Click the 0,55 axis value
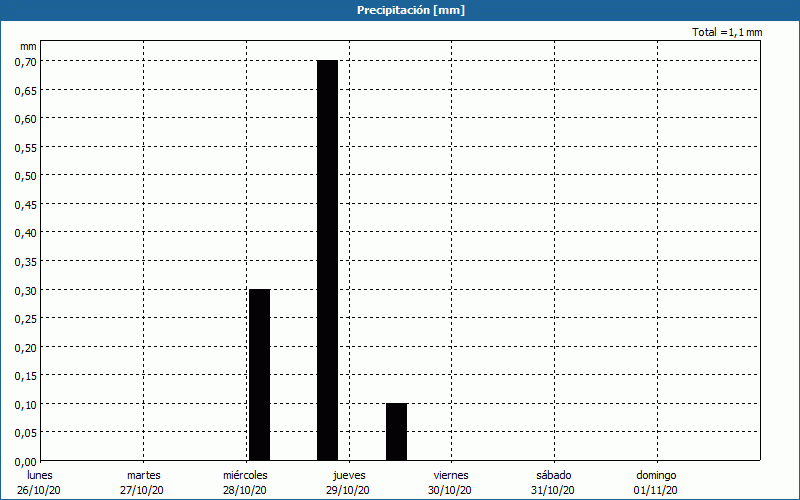 (26, 147)
